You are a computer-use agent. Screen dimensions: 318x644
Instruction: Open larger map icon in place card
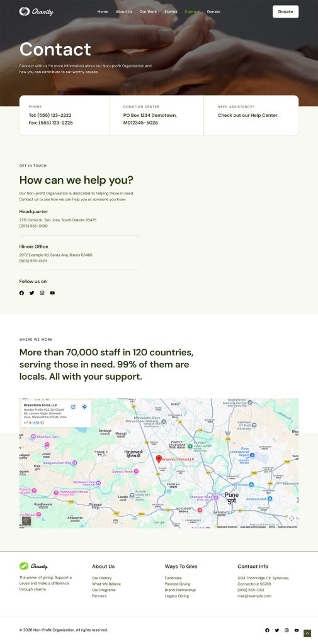coord(73,407)
